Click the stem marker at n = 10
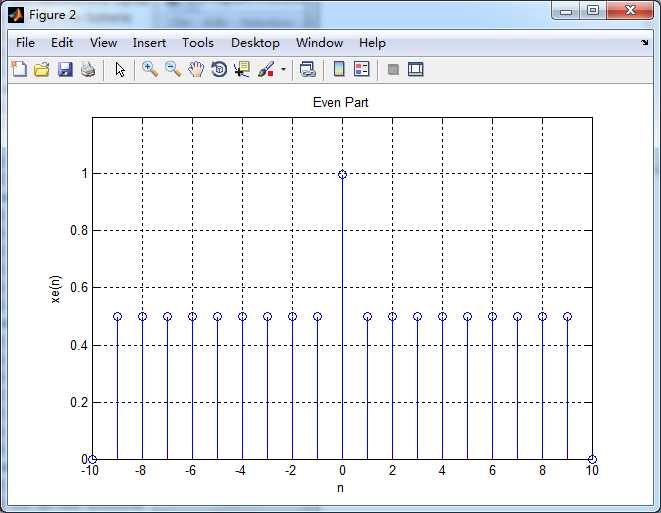The image size is (661, 513). coord(592,459)
